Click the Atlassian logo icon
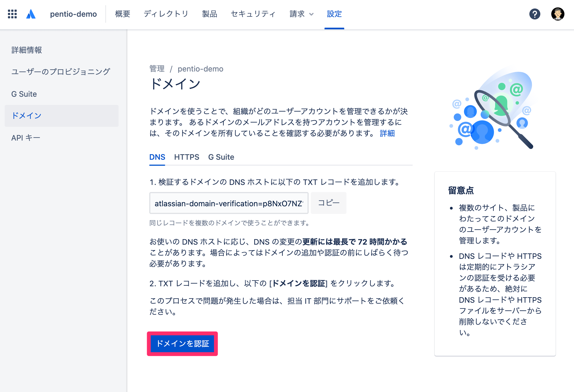The width and height of the screenshot is (574, 392). (x=31, y=14)
